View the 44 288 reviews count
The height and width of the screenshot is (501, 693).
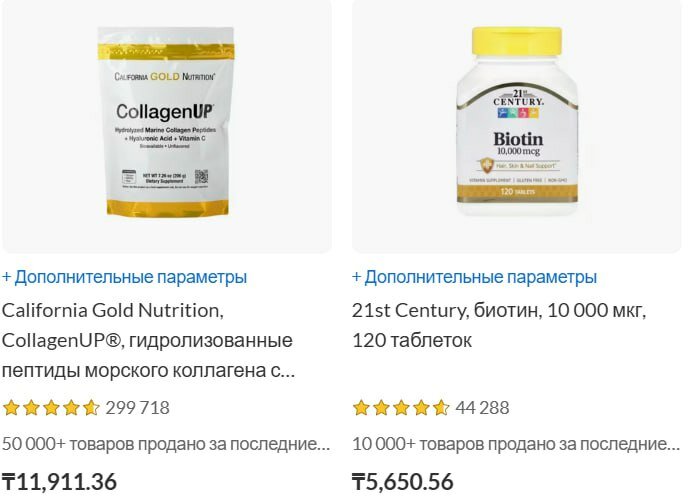pos(482,408)
